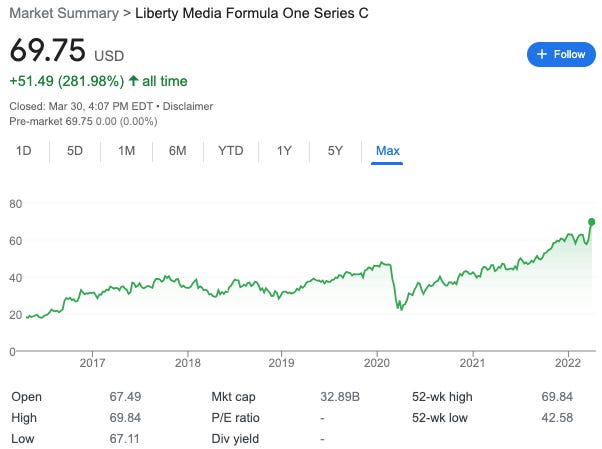The height and width of the screenshot is (449, 602).
Task: Open the Disclaimer link
Action: click(188, 106)
